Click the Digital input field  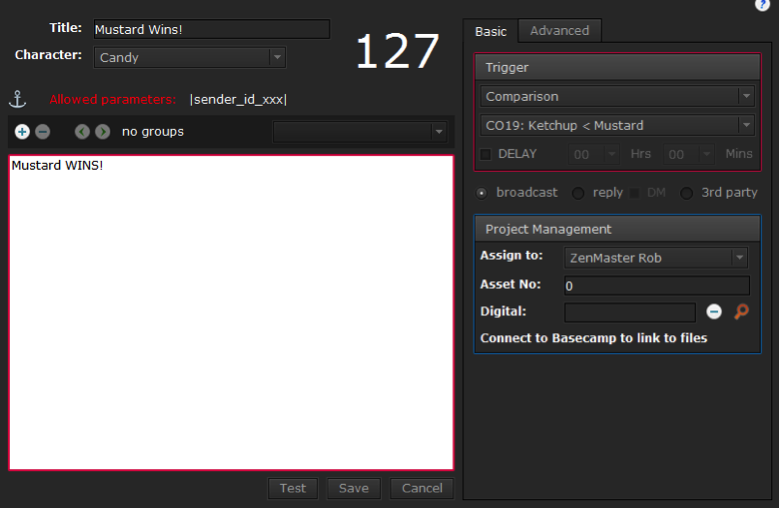[x=630, y=312]
